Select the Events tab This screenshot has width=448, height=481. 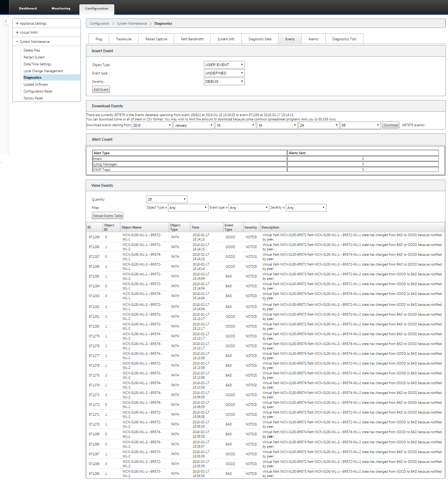(290, 39)
